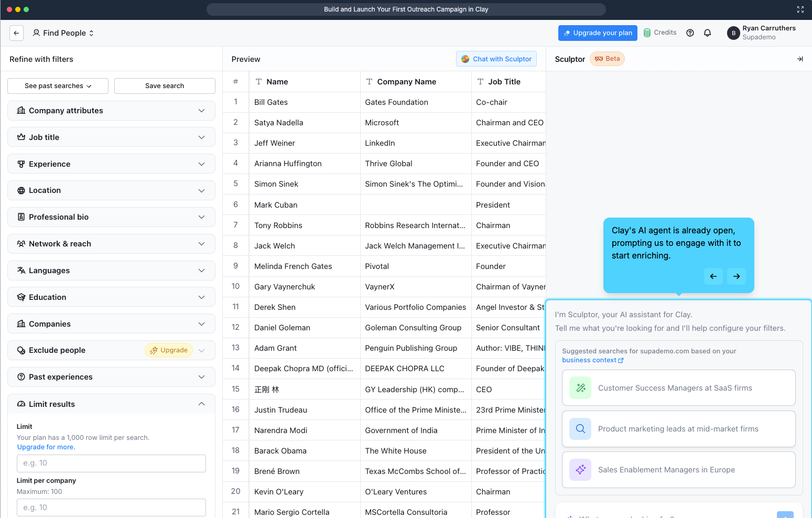
Task: Click Government of India company cell
Action: (x=416, y=430)
